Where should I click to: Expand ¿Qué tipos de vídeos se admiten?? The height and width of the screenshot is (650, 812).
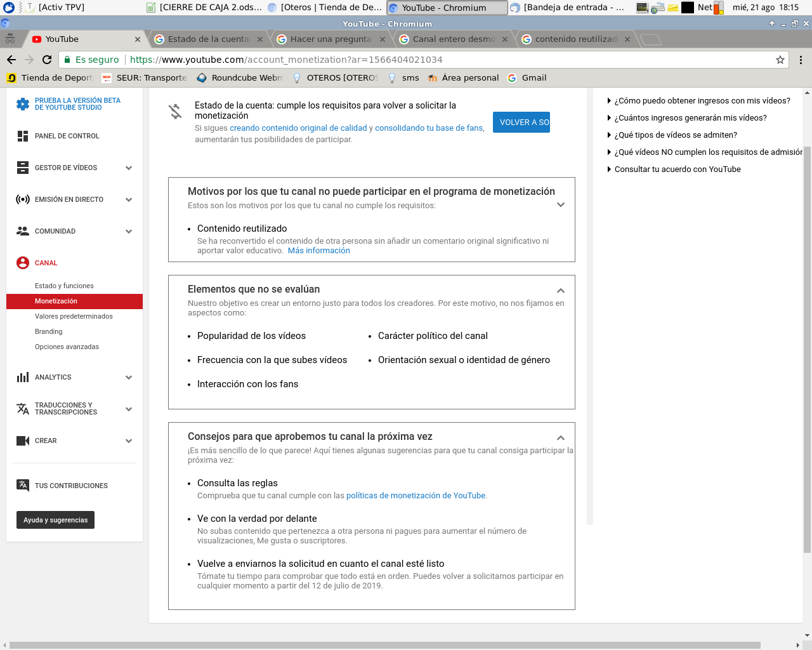tap(672, 135)
